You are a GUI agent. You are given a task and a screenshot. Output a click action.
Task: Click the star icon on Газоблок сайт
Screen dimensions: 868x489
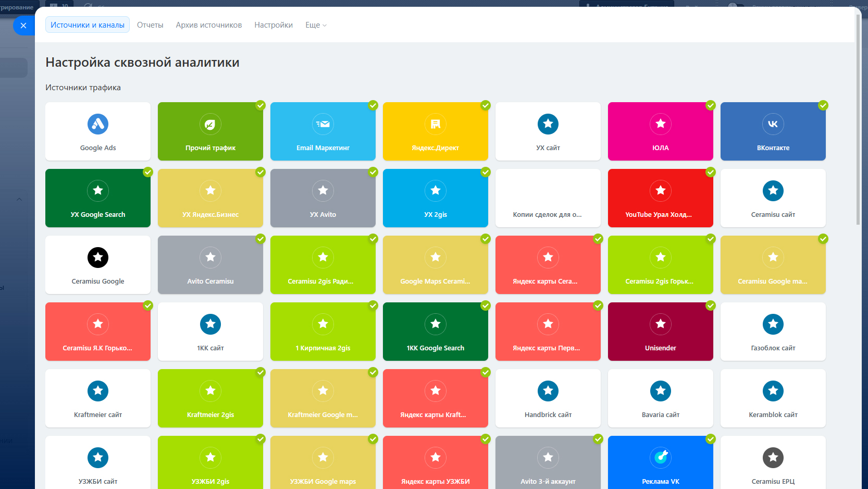[x=773, y=324]
